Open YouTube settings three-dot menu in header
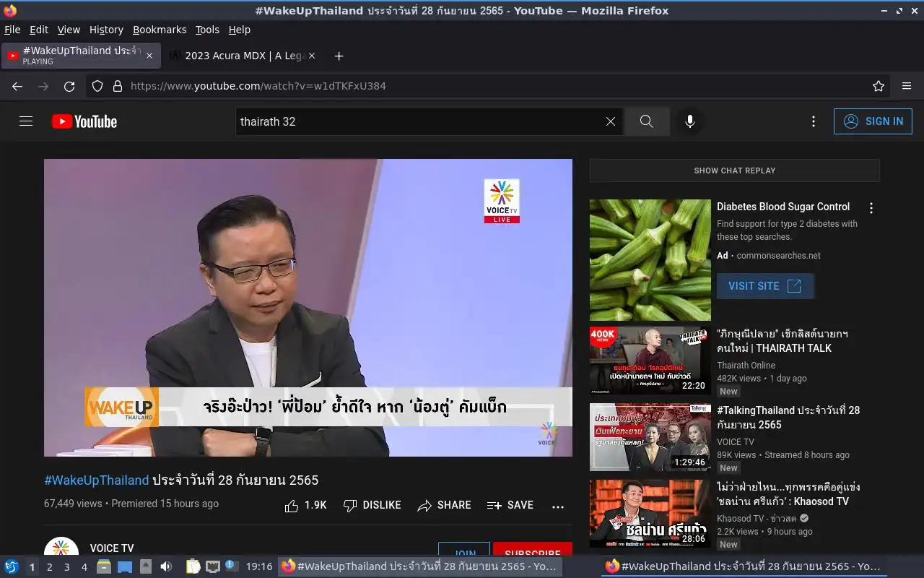This screenshot has height=578, width=924. click(814, 121)
